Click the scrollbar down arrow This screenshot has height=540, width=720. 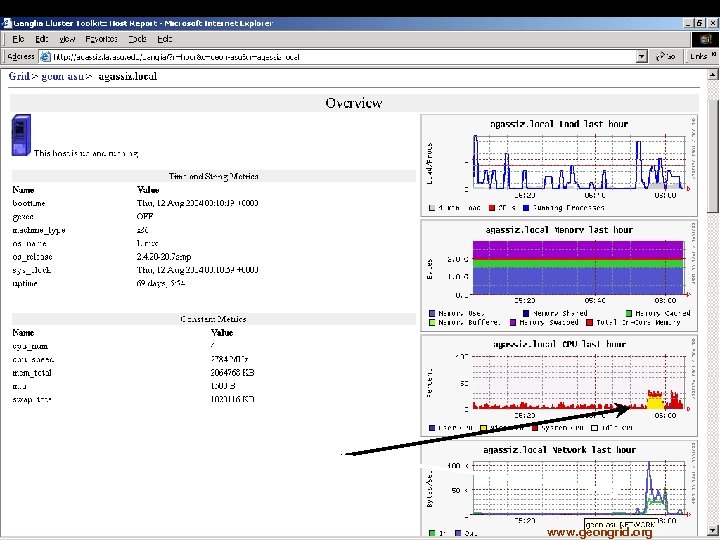[713, 530]
